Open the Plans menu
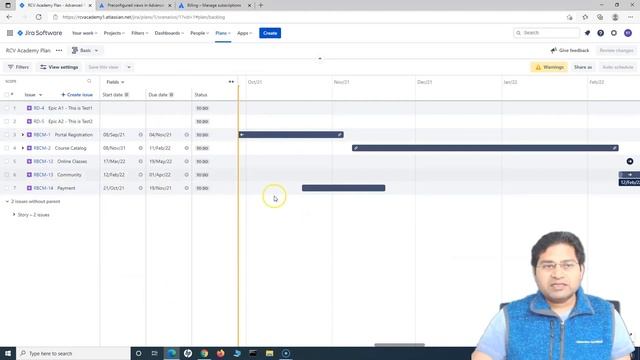The image size is (640, 360). click(223, 33)
